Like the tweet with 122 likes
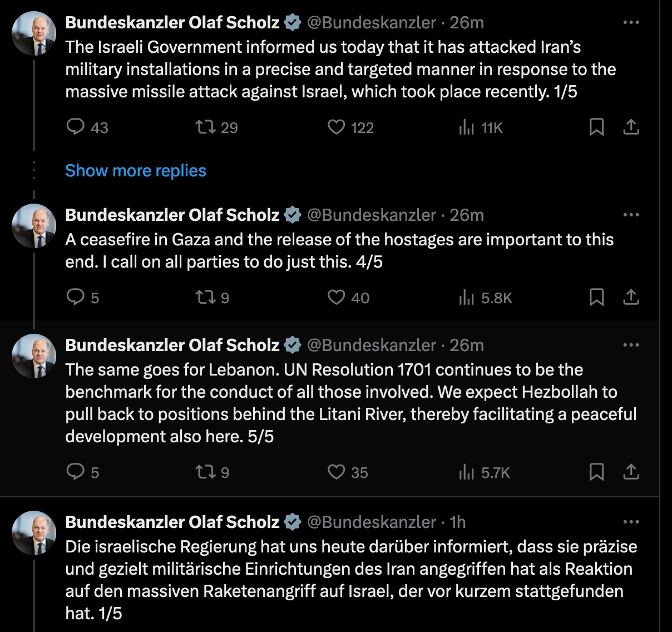The width and height of the screenshot is (672, 632). 336,127
